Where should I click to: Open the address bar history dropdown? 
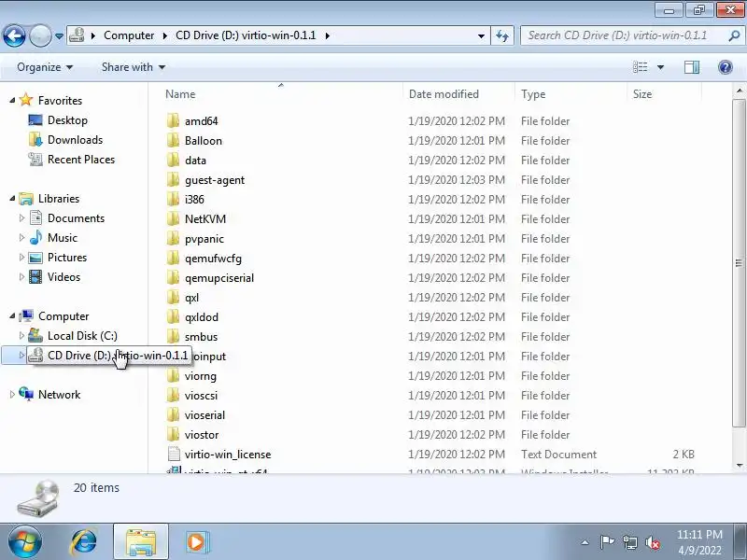(481, 36)
